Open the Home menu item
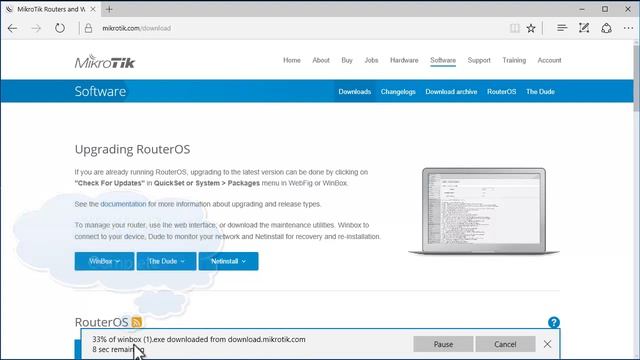The width and height of the screenshot is (640, 360). pos(292,60)
